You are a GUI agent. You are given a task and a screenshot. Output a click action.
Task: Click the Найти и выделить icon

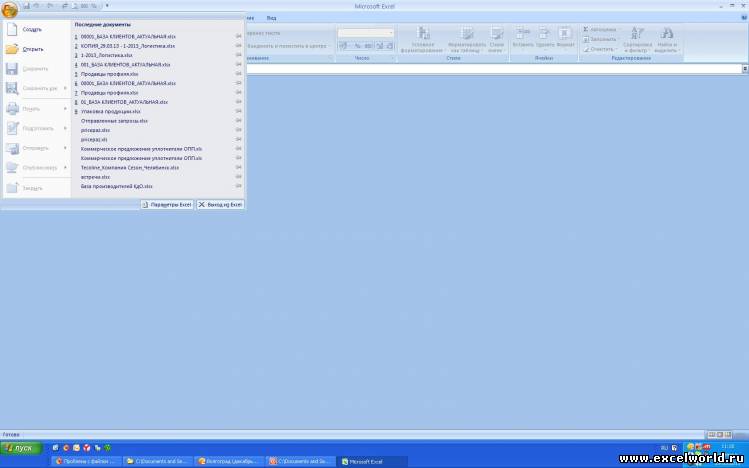(x=667, y=33)
